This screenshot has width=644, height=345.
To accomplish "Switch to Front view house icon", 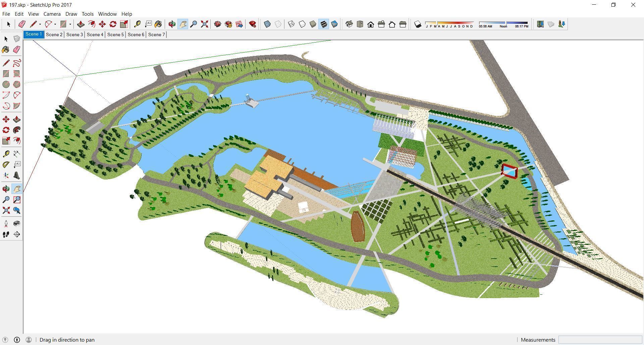I will (371, 24).
